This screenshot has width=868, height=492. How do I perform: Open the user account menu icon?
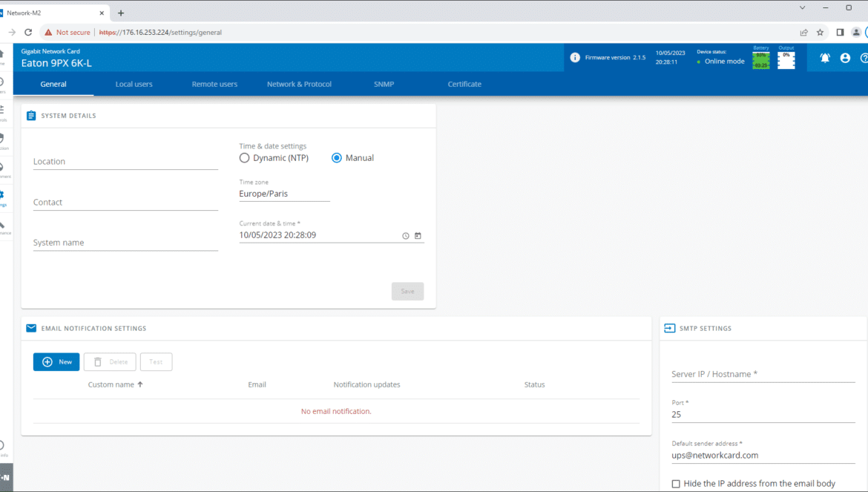tap(845, 58)
